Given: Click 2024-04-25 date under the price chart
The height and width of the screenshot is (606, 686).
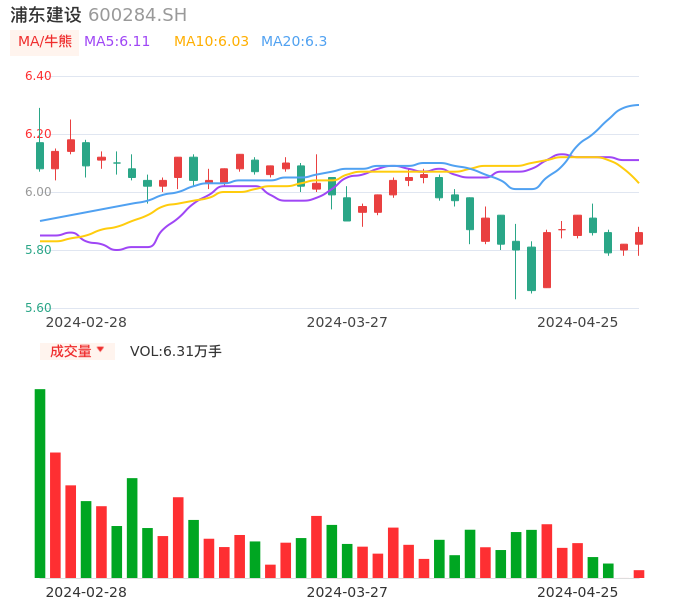Looking at the screenshot, I should pyautogui.click(x=578, y=322).
